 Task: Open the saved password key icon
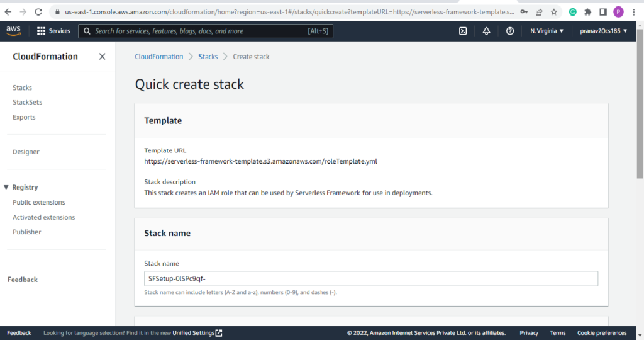click(524, 12)
